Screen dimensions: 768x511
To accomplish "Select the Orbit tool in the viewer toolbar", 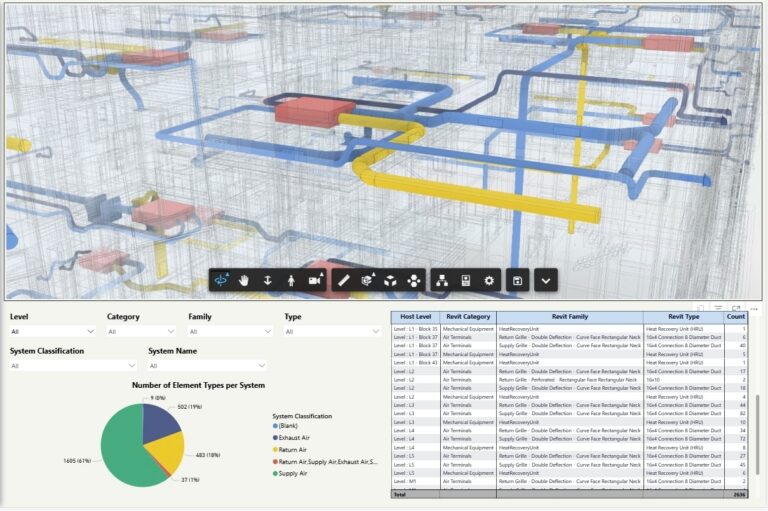I will pyautogui.click(x=221, y=280).
